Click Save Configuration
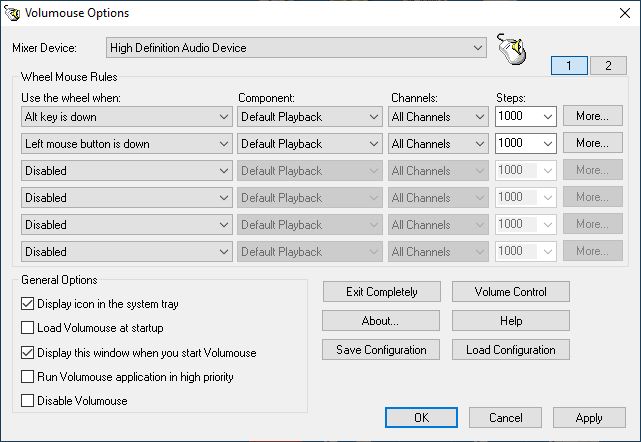The height and width of the screenshot is (442, 641). pos(381,350)
